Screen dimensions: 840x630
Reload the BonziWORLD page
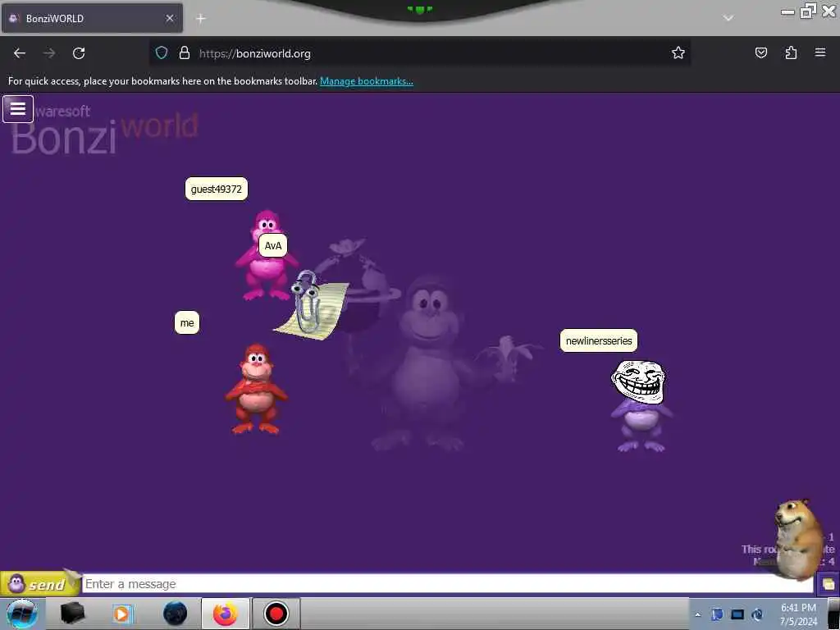coord(79,53)
